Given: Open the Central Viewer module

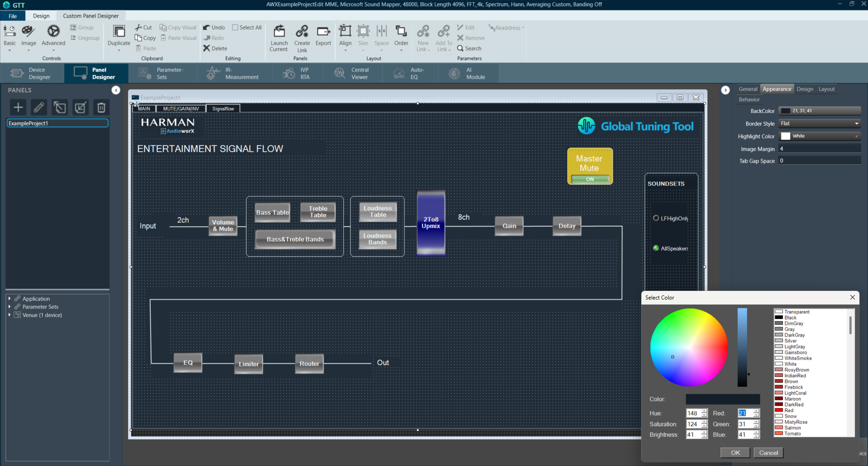Looking at the screenshot, I should (x=353, y=73).
